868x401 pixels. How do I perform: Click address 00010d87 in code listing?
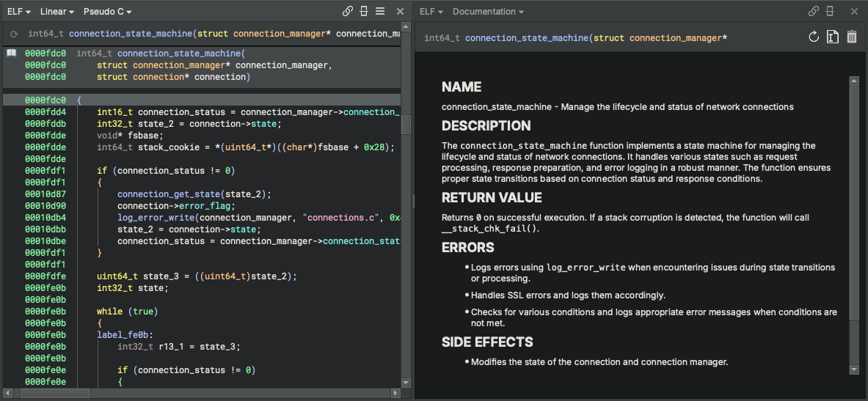pyautogui.click(x=45, y=194)
